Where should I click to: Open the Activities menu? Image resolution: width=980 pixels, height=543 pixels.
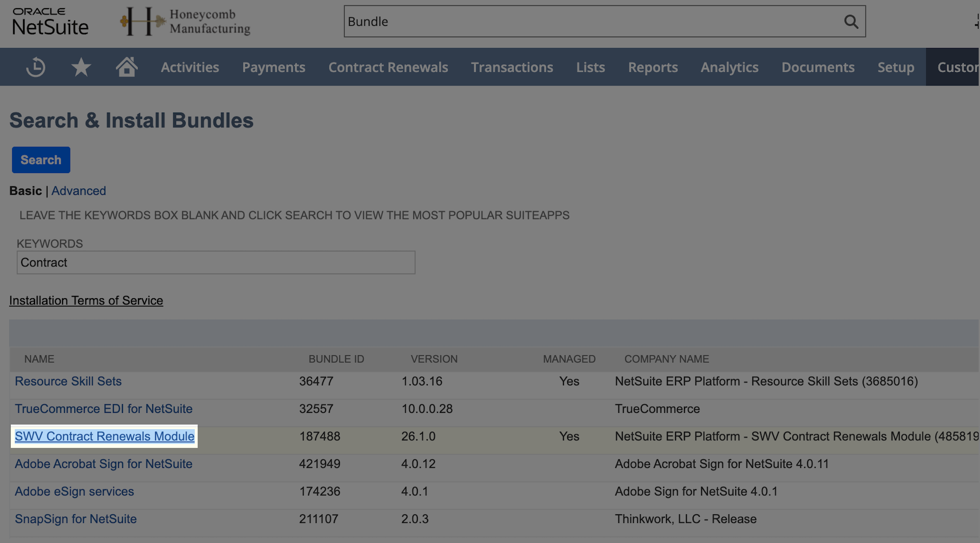(x=190, y=67)
